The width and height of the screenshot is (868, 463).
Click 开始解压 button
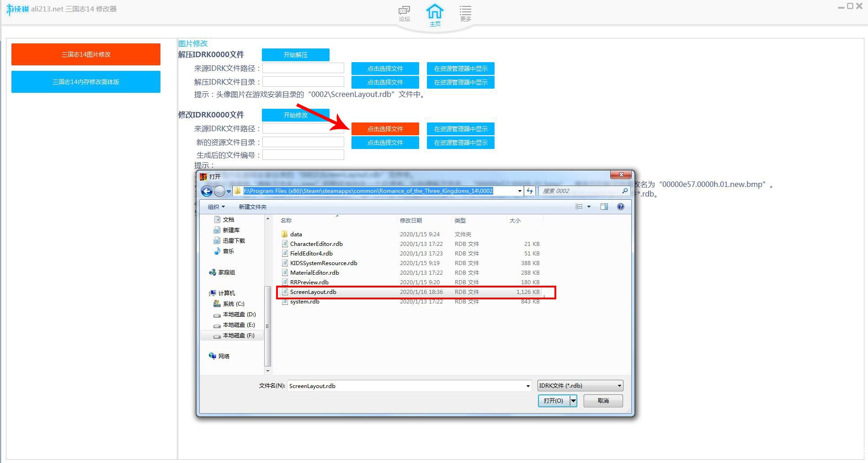click(296, 55)
